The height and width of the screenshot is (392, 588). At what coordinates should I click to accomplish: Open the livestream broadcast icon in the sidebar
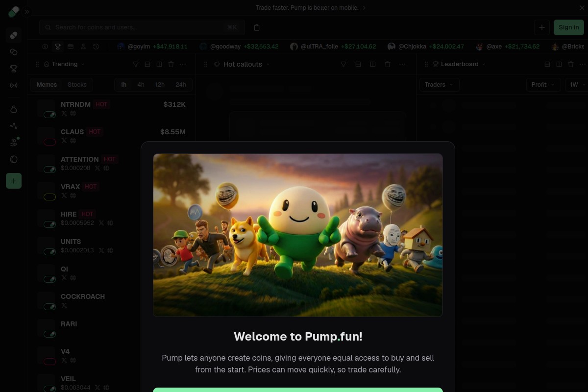point(14,85)
